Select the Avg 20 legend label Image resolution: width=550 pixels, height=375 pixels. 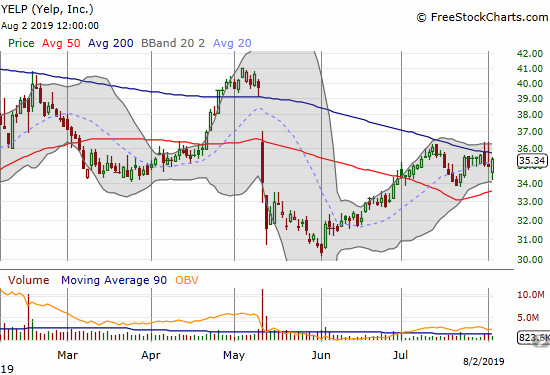[x=232, y=43]
